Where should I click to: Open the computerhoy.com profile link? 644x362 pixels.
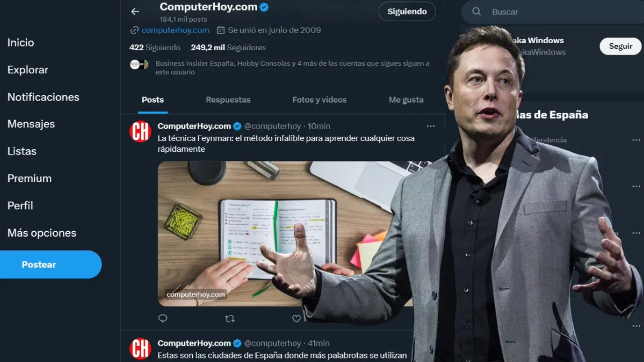[x=175, y=30]
